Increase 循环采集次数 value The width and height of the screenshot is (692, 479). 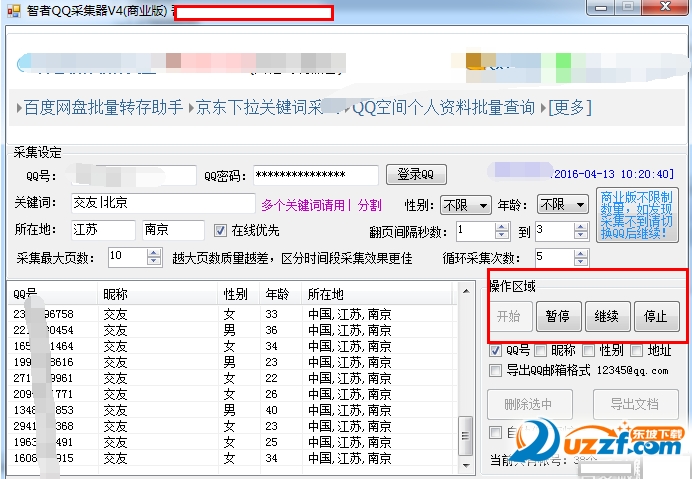581,253
